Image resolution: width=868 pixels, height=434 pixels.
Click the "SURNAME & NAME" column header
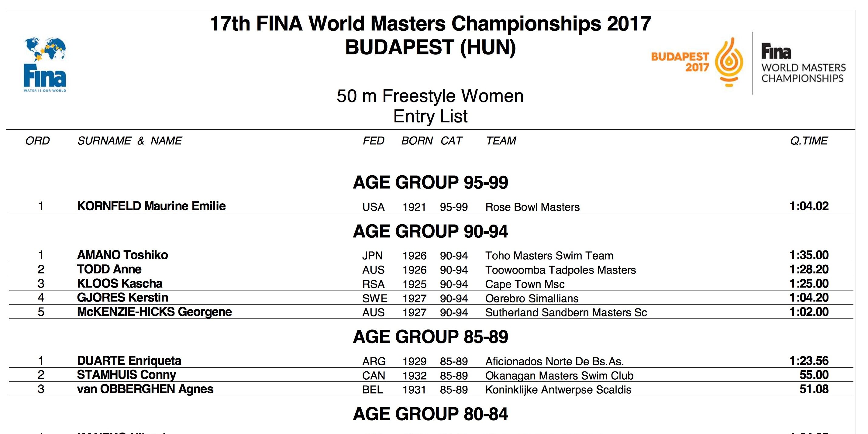pos(129,140)
